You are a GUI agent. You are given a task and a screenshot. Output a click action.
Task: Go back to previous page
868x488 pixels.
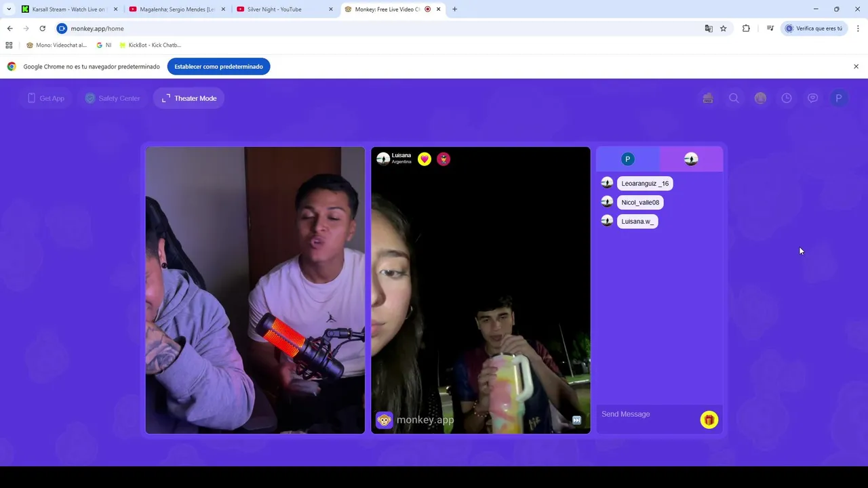tap(10, 28)
